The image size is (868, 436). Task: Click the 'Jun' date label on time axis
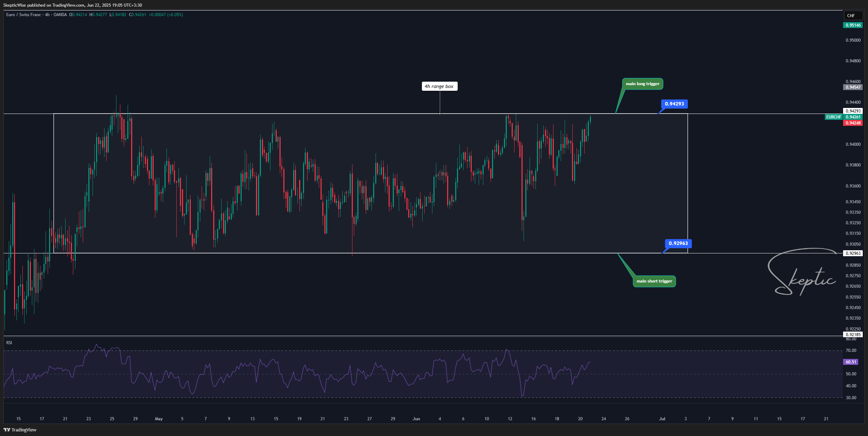coord(416,419)
